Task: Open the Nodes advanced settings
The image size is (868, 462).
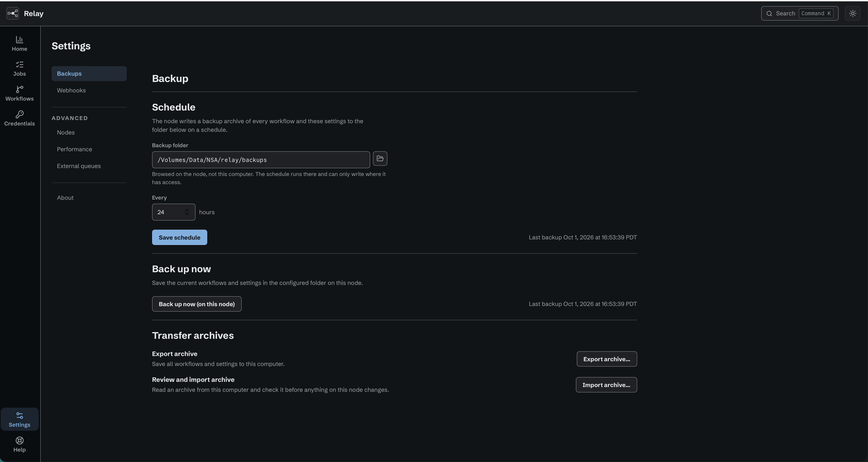Action: tap(89, 132)
